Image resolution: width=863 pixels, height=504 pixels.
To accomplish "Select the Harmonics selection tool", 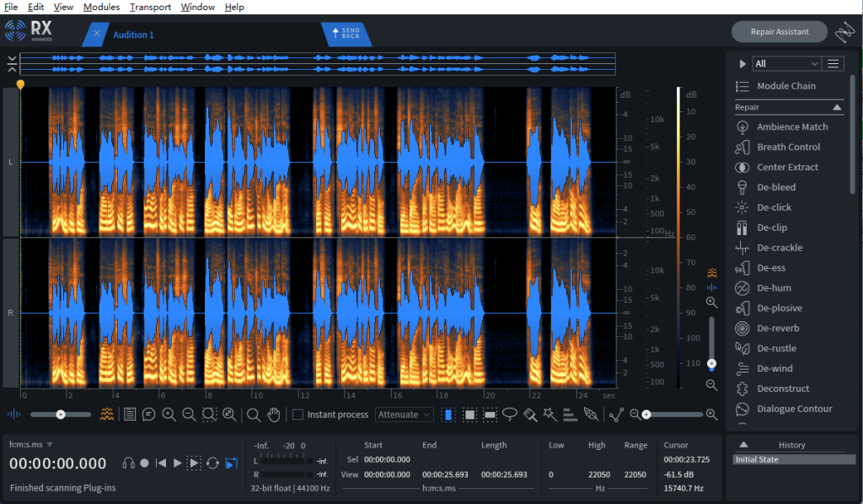I will pos(571,415).
